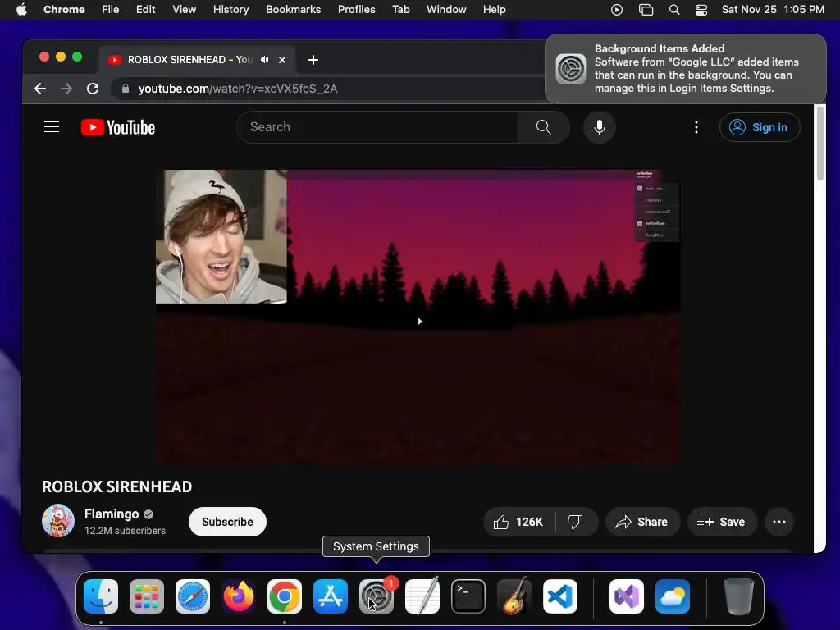Open Visual Studio purple icon in the Dock
840x630 pixels.
[627, 596]
